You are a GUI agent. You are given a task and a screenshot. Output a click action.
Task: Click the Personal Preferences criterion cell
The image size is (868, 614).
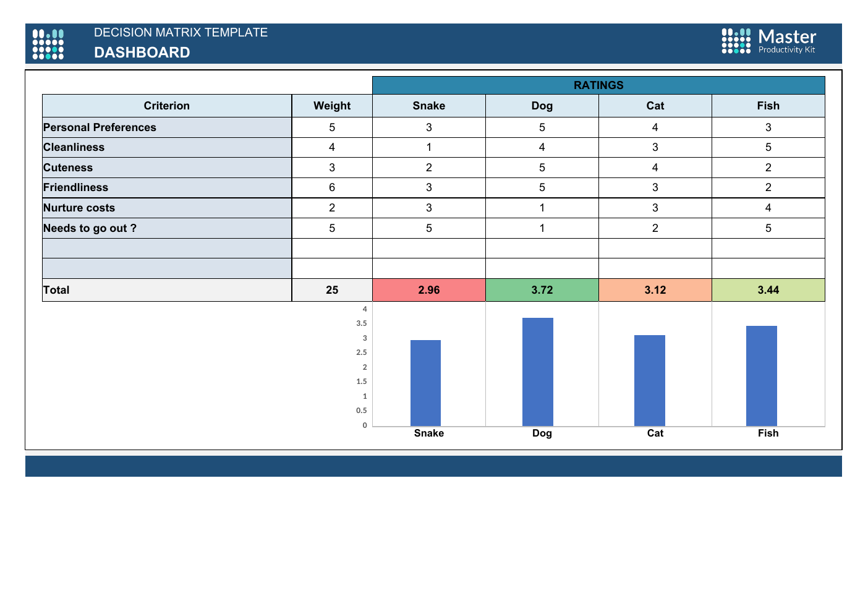[x=167, y=127]
